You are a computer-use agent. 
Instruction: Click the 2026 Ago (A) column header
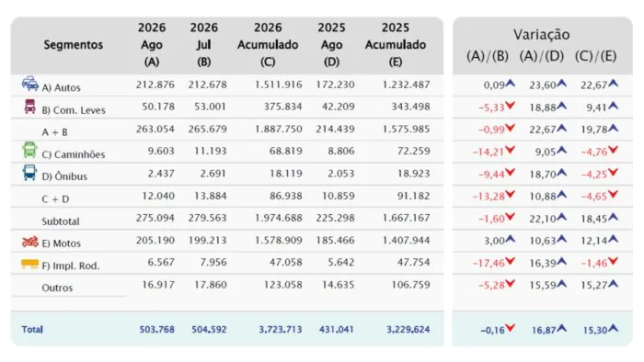coord(152,45)
